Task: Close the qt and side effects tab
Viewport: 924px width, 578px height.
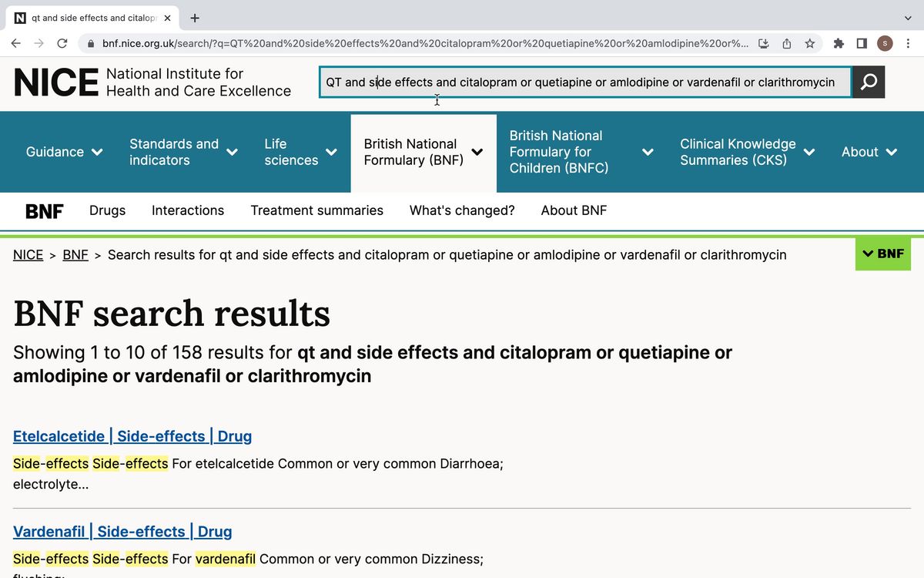Action: pyautogui.click(x=167, y=18)
